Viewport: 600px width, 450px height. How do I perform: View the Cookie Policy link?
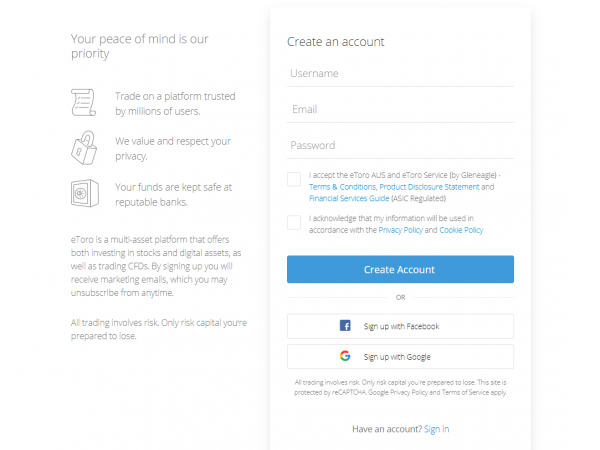[461, 230]
